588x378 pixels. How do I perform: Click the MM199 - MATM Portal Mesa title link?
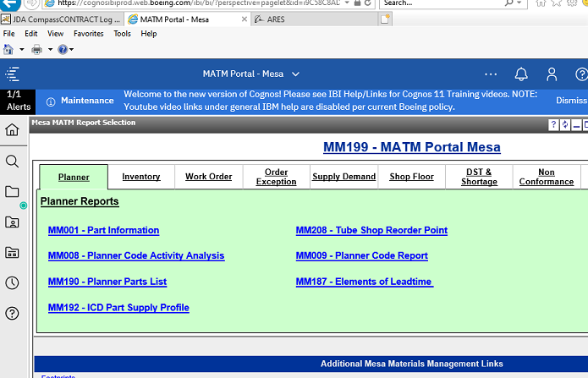(412, 147)
